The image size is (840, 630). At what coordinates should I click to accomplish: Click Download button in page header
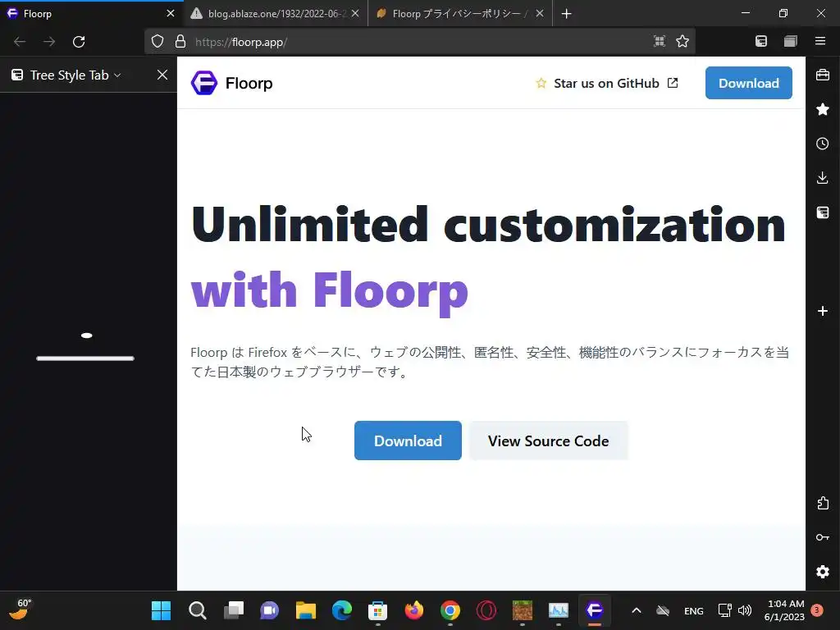(748, 83)
